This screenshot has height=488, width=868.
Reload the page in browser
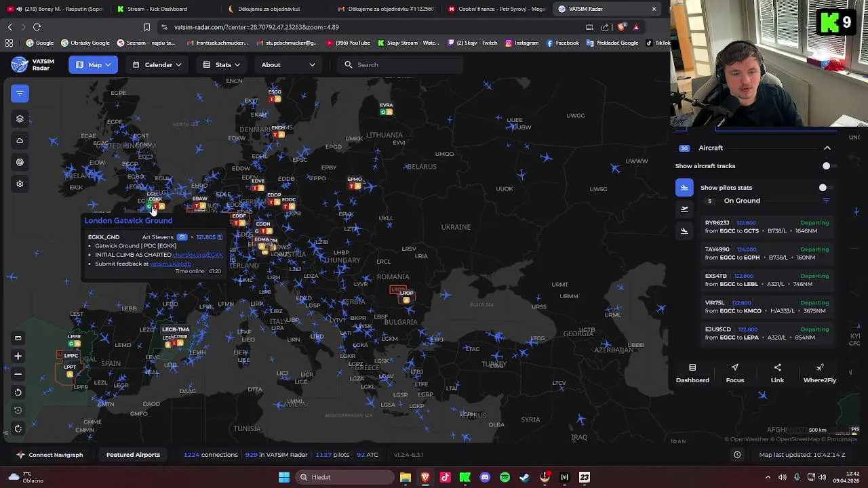[37, 27]
